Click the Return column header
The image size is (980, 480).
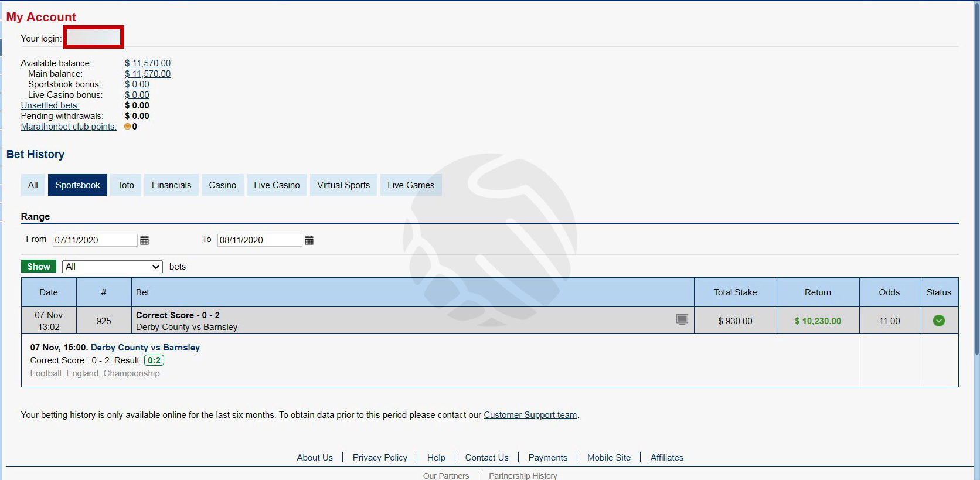(x=818, y=292)
